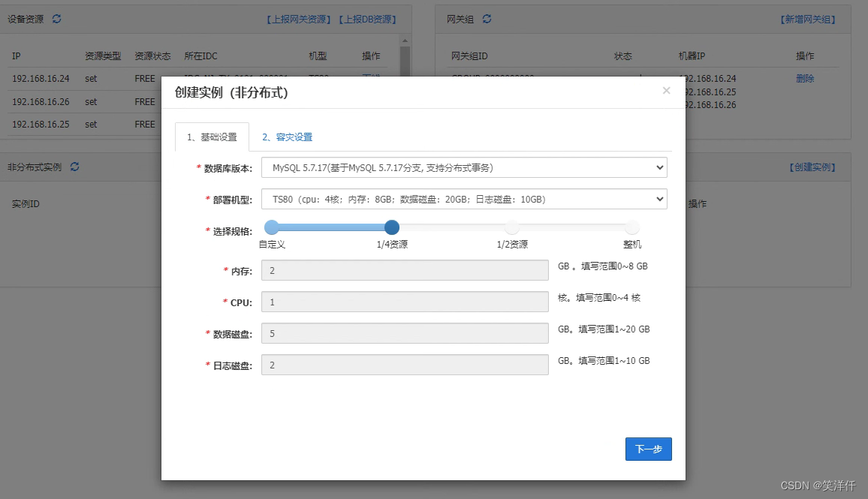Select 1/4资源 point on spec slider

click(392, 227)
